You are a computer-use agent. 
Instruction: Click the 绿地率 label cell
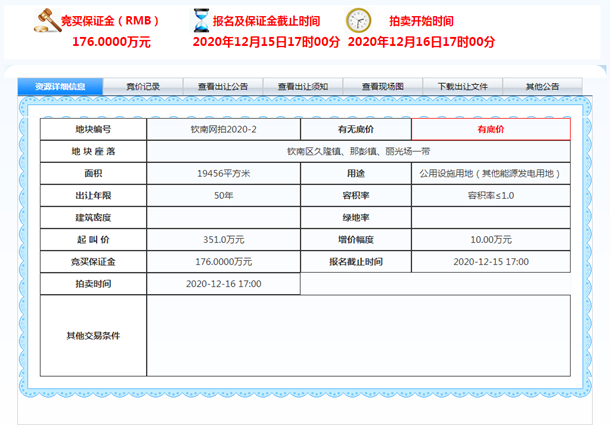click(x=356, y=217)
